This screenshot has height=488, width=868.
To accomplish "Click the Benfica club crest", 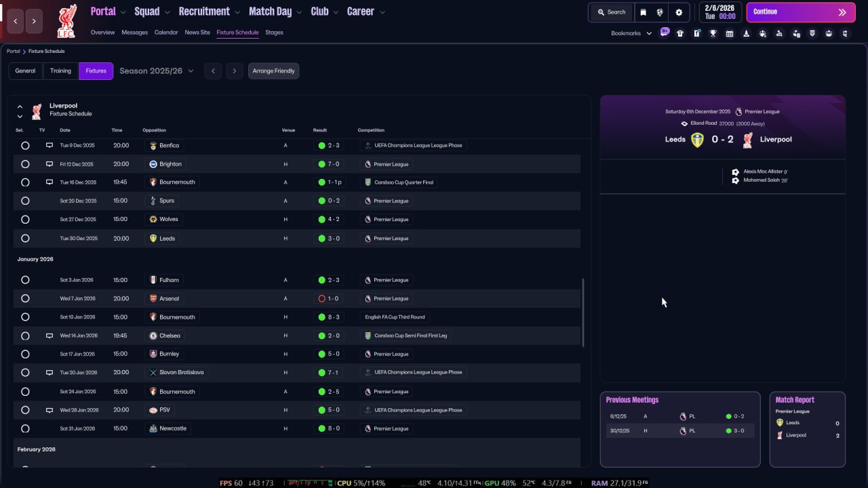I will pyautogui.click(x=153, y=145).
